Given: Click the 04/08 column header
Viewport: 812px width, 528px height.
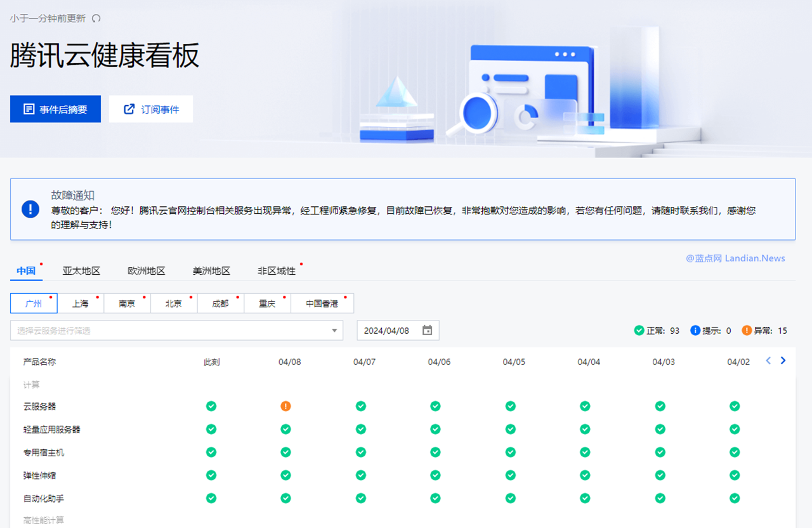Looking at the screenshot, I should 289,362.
